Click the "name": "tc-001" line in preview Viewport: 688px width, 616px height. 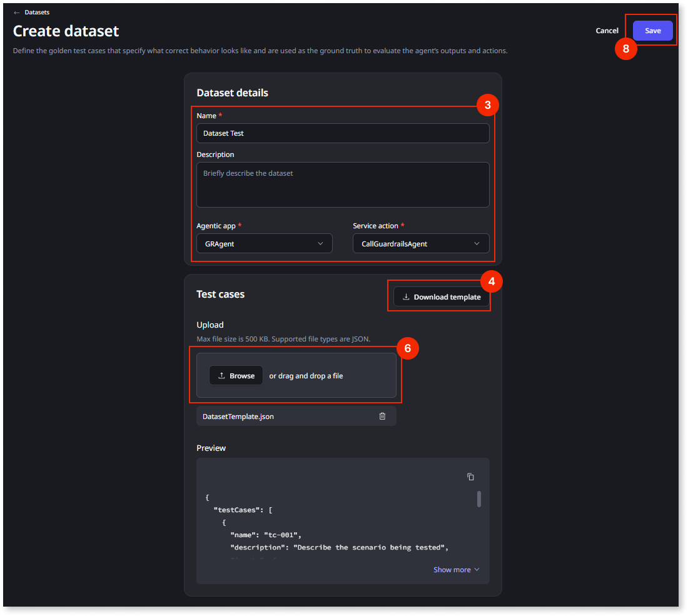[265, 535]
